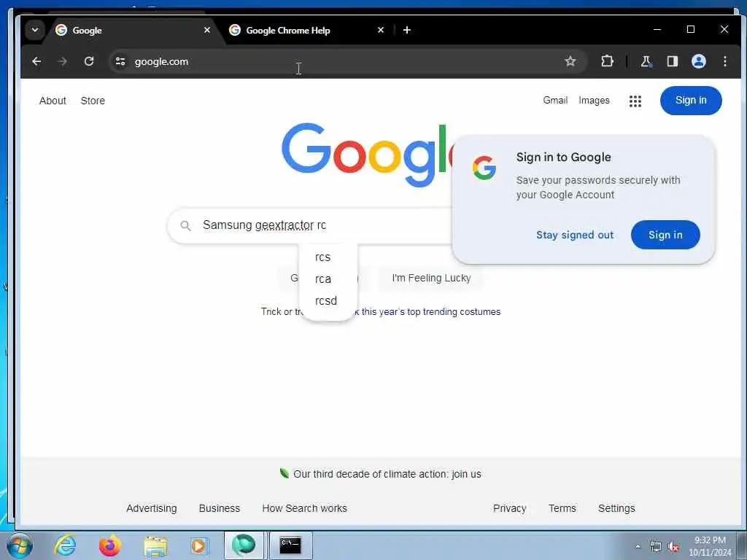
Task: Launch Firefox from the taskbar
Action: tap(110, 545)
